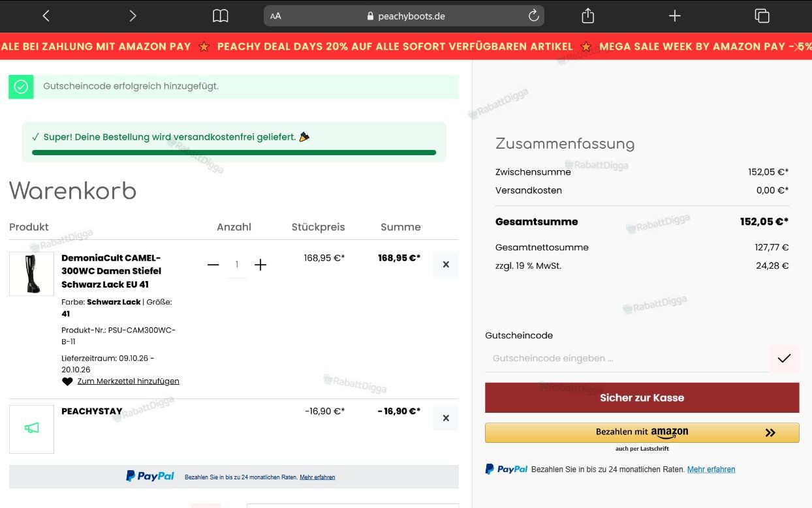Viewport: 812px width, 508px height.
Task: Remove DemoniaCult boots from cart
Action: pyautogui.click(x=446, y=265)
